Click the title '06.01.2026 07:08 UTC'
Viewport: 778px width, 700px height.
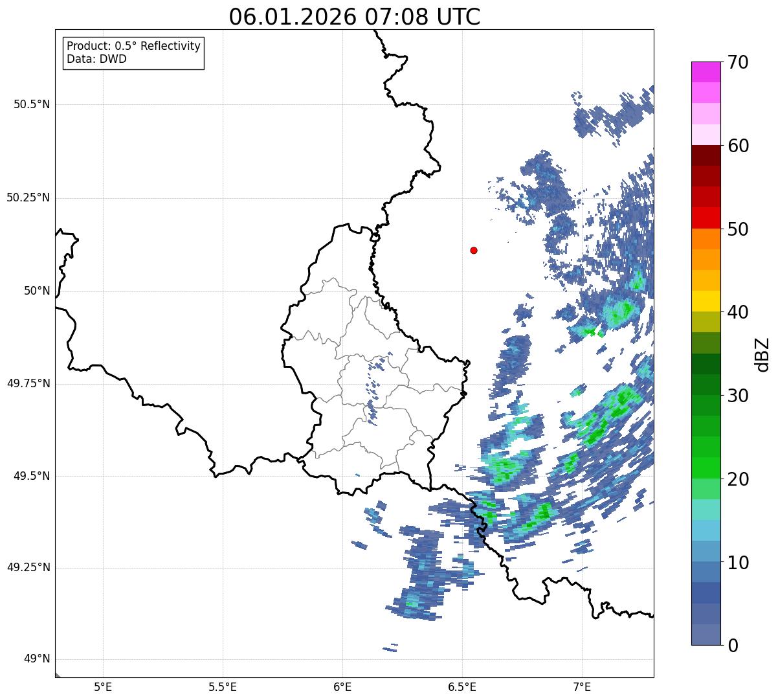pos(355,16)
